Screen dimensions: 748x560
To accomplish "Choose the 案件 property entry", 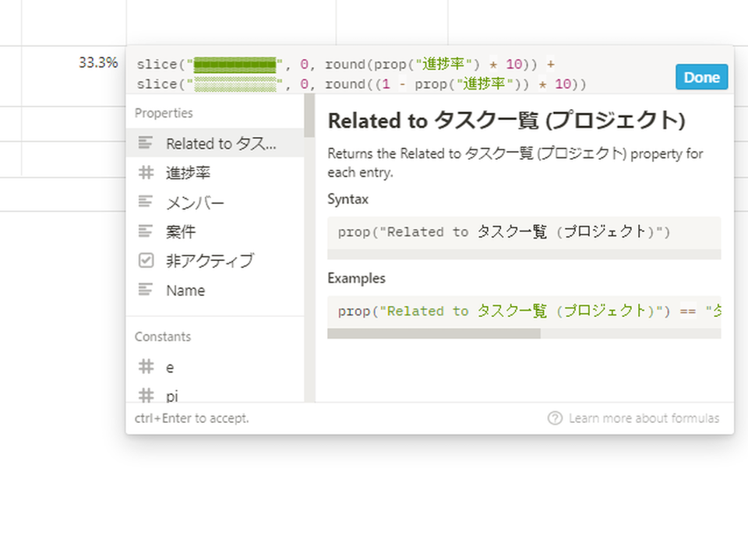I will (215, 231).
